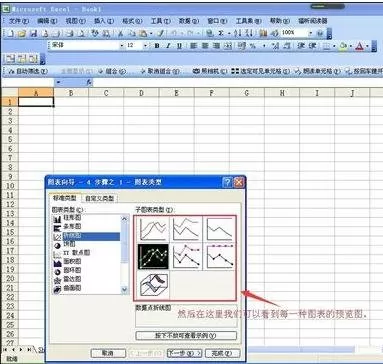Click the Align Left icon
This screenshot has height=364, width=383.
click(193, 46)
